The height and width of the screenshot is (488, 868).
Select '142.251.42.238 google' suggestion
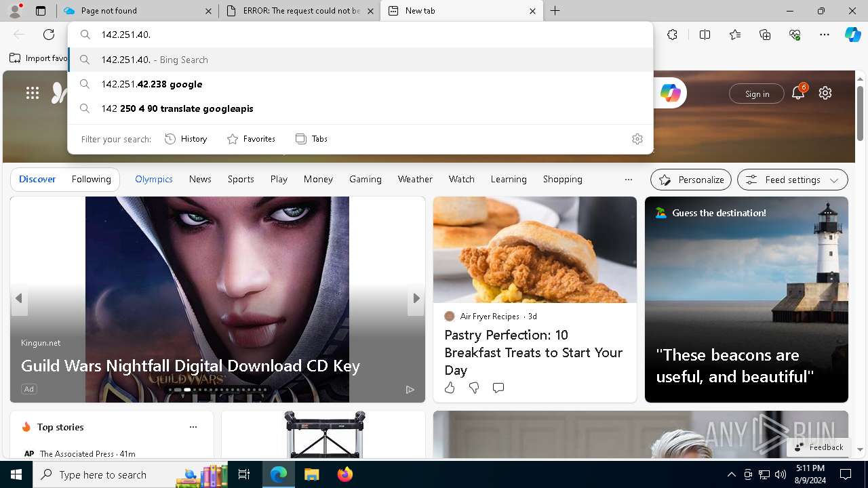point(361,84)
